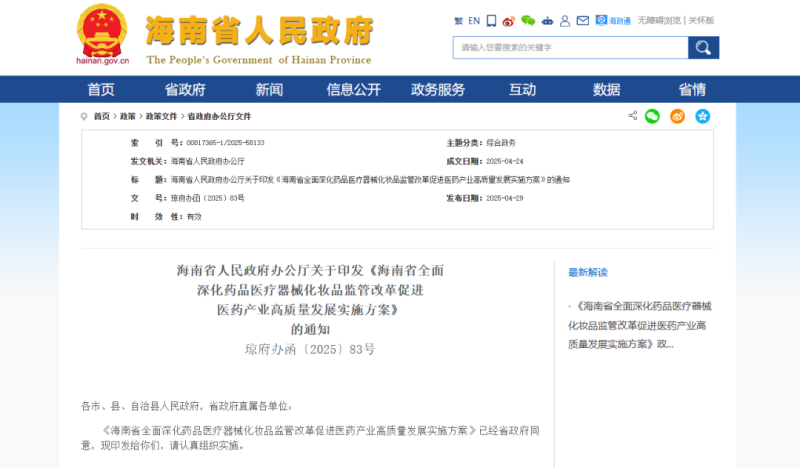800x468 pixels.
Task: Click 政策文件 in the breadcrumb path
Action: (x=161, y=116)
